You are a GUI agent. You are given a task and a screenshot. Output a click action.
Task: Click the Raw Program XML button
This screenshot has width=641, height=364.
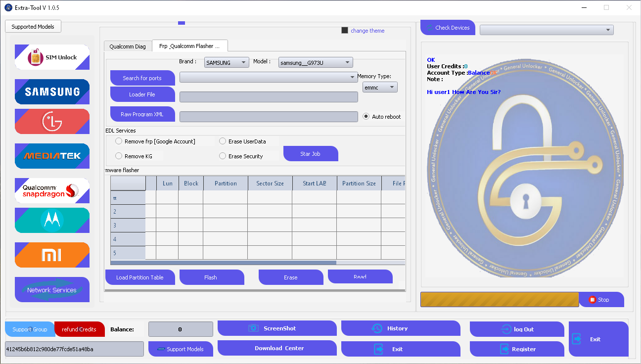[x=142, y=114]
